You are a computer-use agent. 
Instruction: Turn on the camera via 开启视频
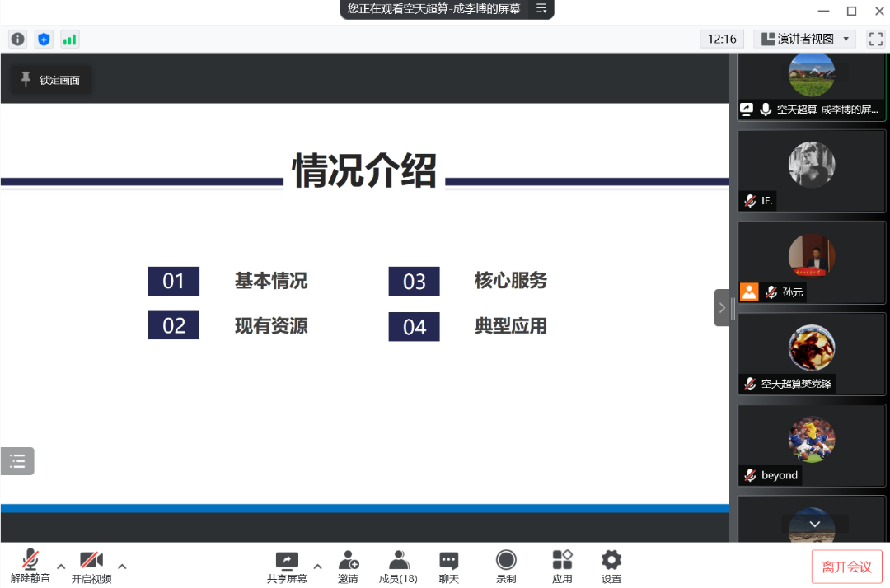tap(91, 566)
